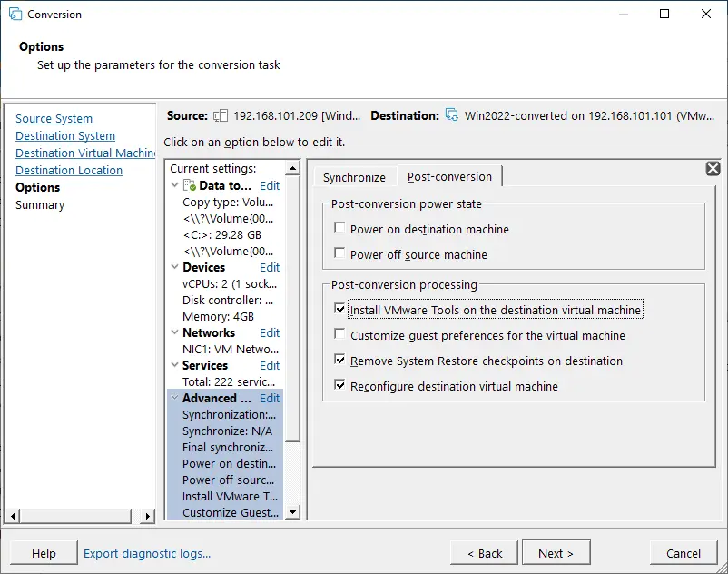Click the Data to copy icon
This screenshot has width=728, height=574.
pos(190,186)
